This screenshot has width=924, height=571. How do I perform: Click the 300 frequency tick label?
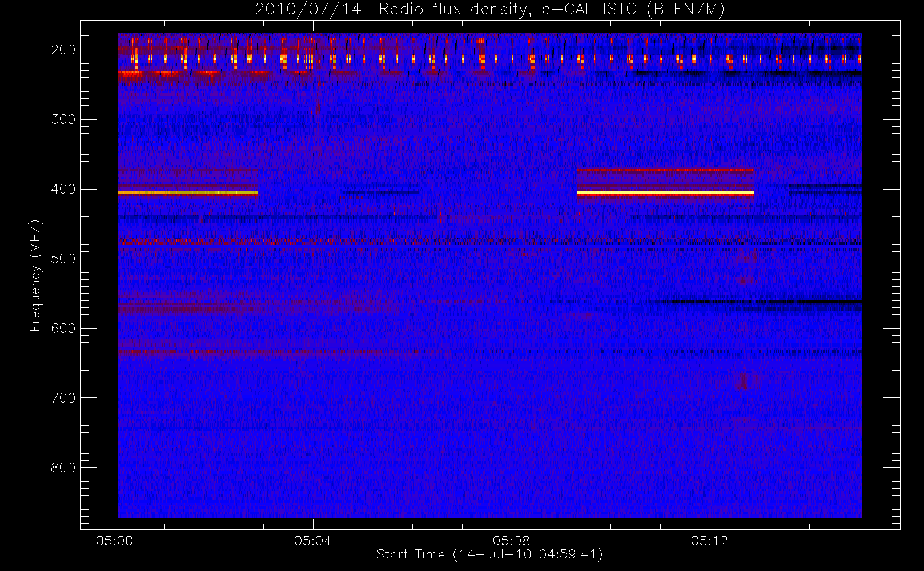pyautogui.click(x=63, y=119)
